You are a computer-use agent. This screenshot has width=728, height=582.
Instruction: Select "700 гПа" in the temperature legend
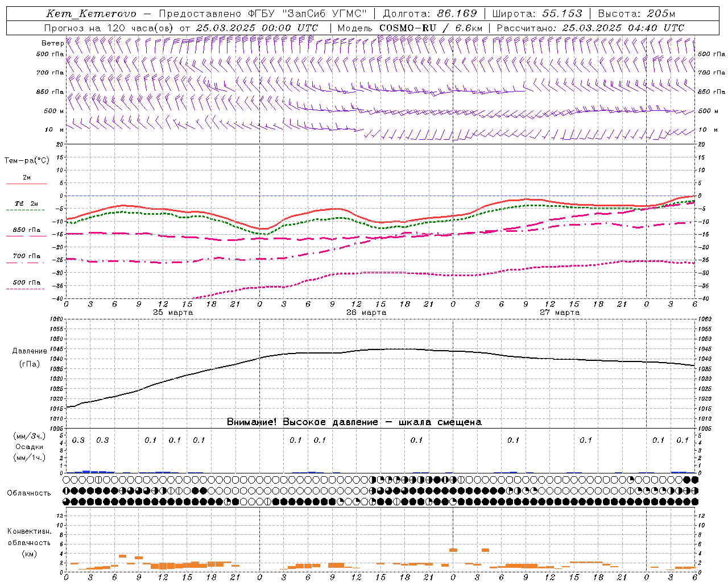point(27,256)
